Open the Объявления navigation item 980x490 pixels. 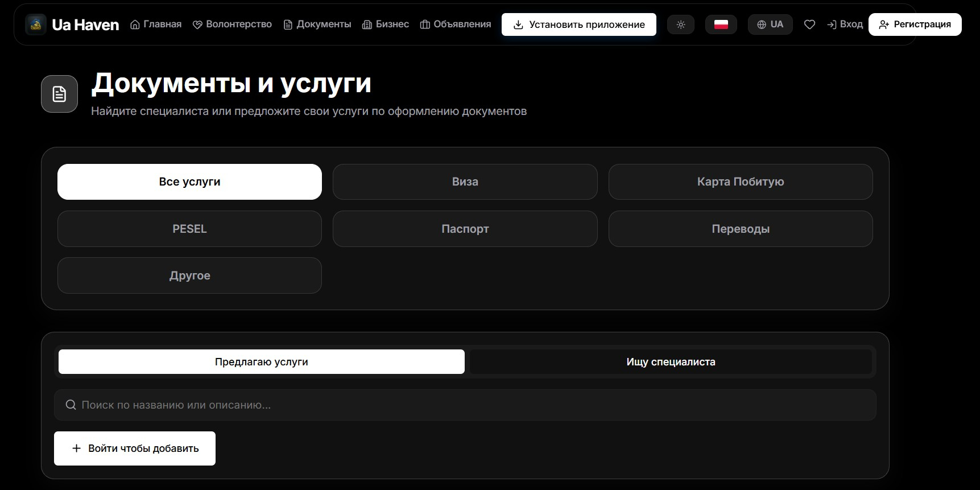click(456, 24)
